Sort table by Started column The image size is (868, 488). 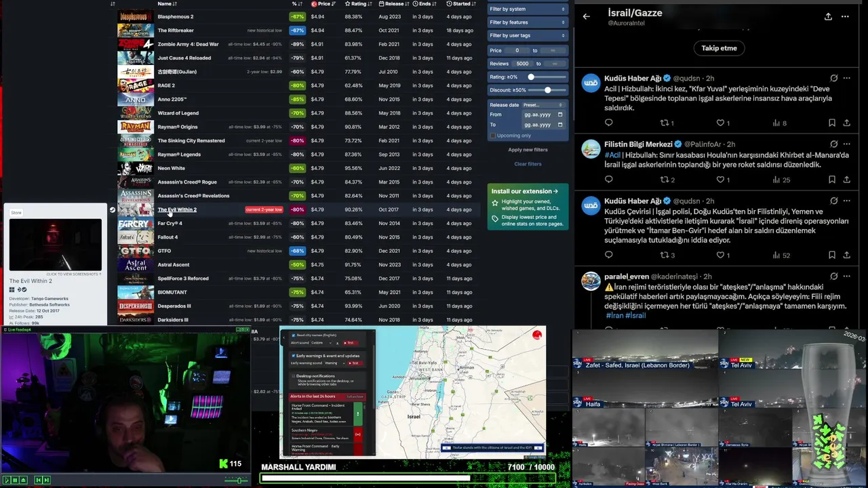tap(460, 3)
